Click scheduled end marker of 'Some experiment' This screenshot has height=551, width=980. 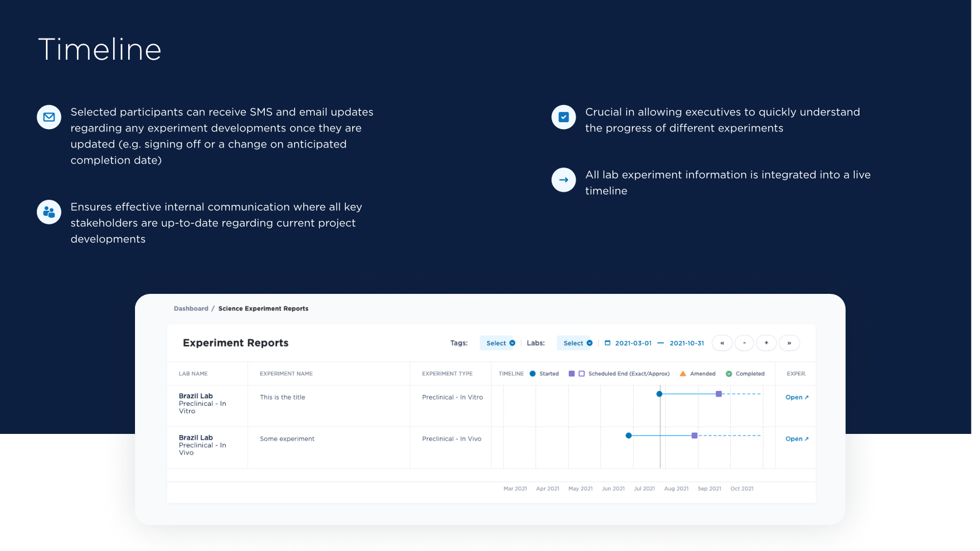[x=695, y=436]
